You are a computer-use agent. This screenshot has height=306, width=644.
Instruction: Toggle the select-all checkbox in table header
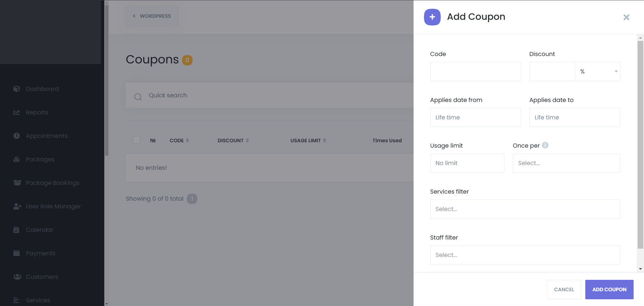pyautogui.click(x=137, y=140)
